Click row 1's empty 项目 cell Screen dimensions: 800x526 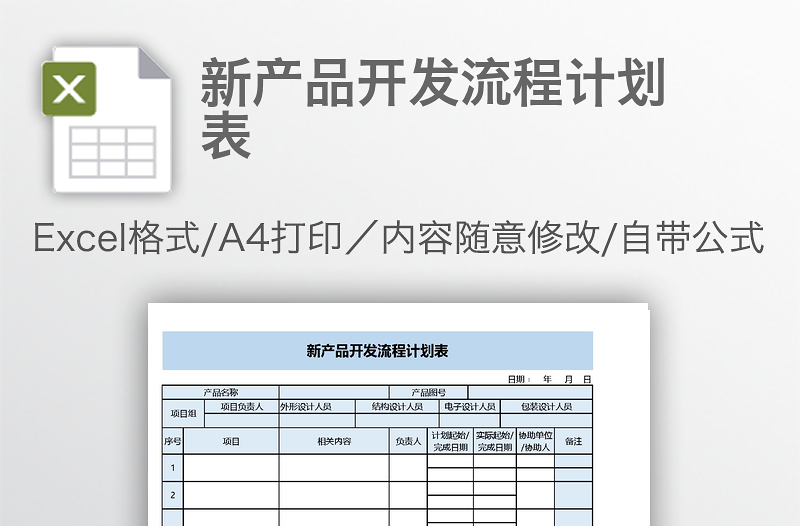pyautogui.click(x=231, y=468)
